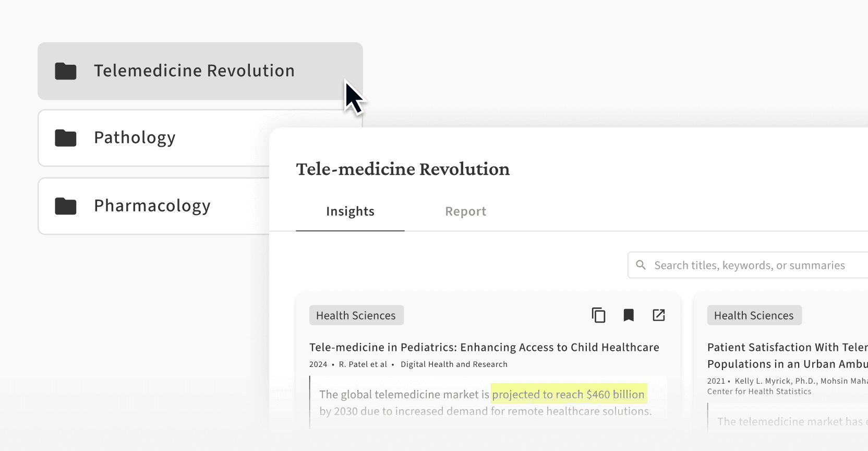Image resolution: width=868 pixels, height=451 pixels.
Task: Click the "Tele-medicine Revolution" panel heading
Action: (403, 169)
